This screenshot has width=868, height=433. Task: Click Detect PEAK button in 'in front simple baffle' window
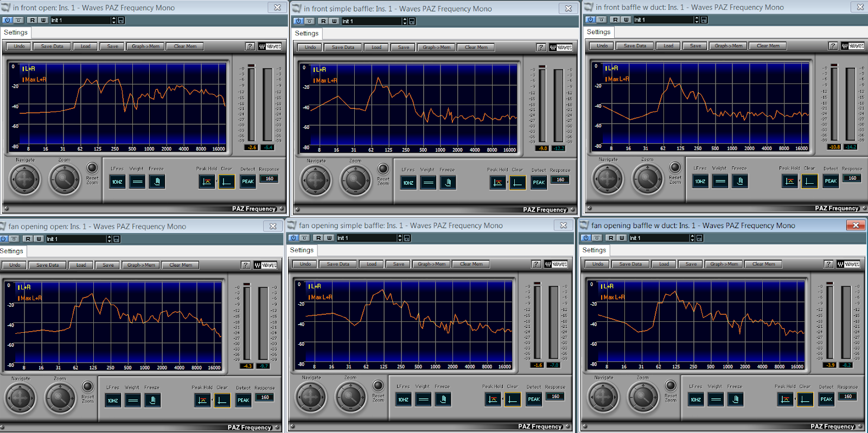pos(539,183)
